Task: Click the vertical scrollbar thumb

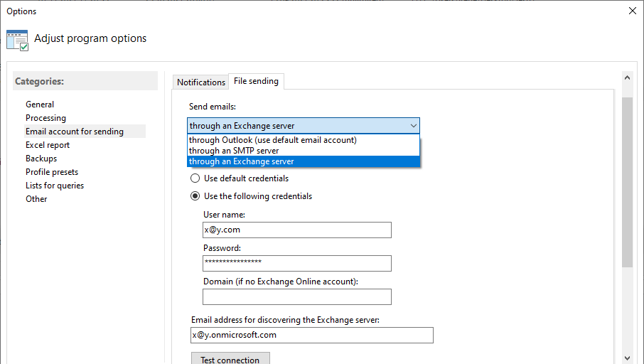Action: click(x=627, y=183)
